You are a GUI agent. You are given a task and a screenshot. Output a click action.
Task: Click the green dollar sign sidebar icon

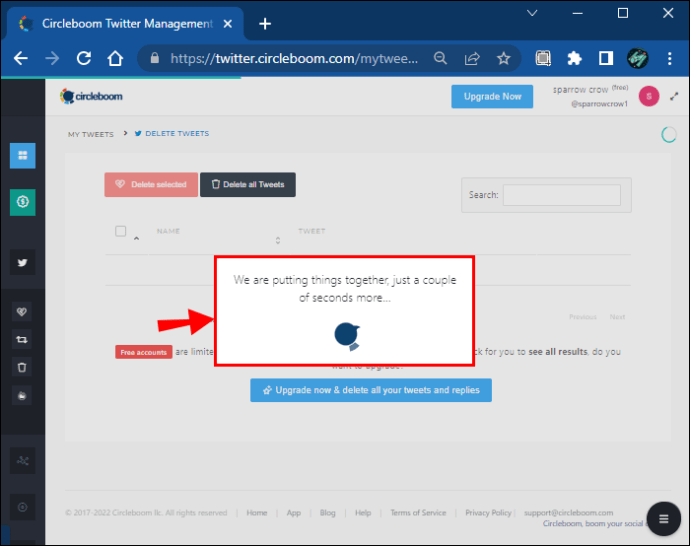click(x=22, y=202)
